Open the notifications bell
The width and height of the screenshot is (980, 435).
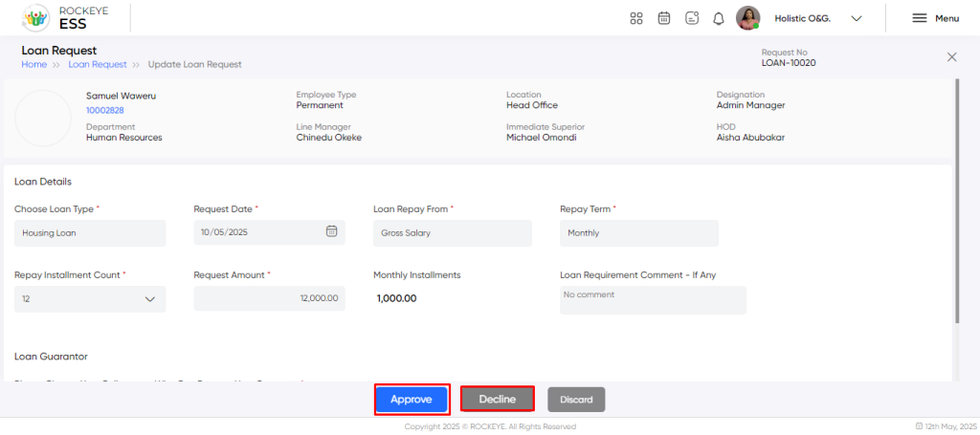click(x=719, y=19)
